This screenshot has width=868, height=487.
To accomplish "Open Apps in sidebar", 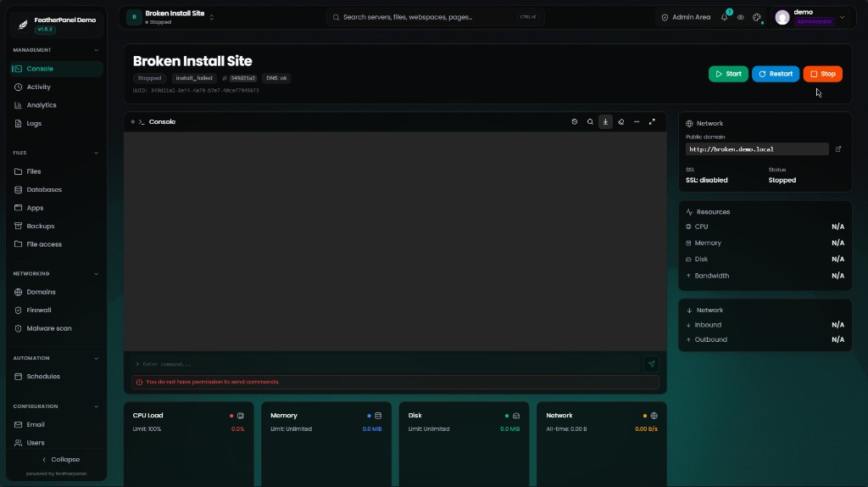I will pyautogui.click(x=57, y=208).
